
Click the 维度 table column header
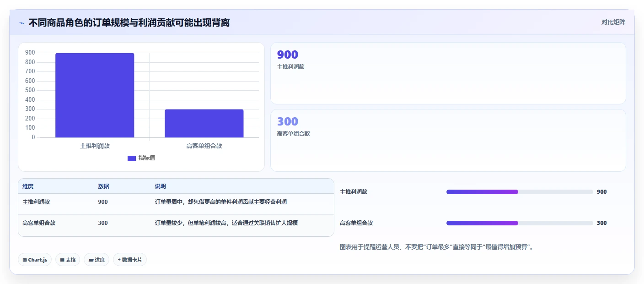coord(28,186)
